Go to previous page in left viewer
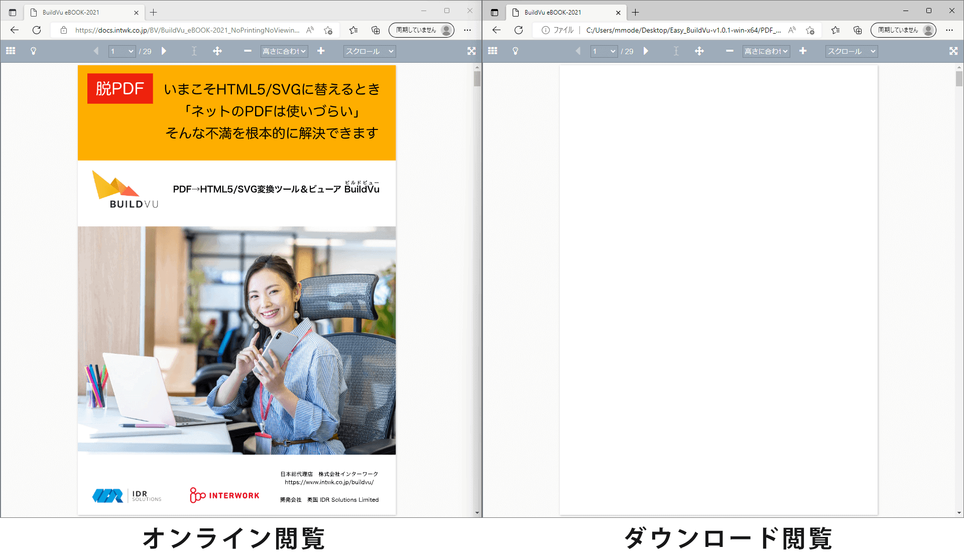Screen dimensions: 964x560 coord(96,51)
